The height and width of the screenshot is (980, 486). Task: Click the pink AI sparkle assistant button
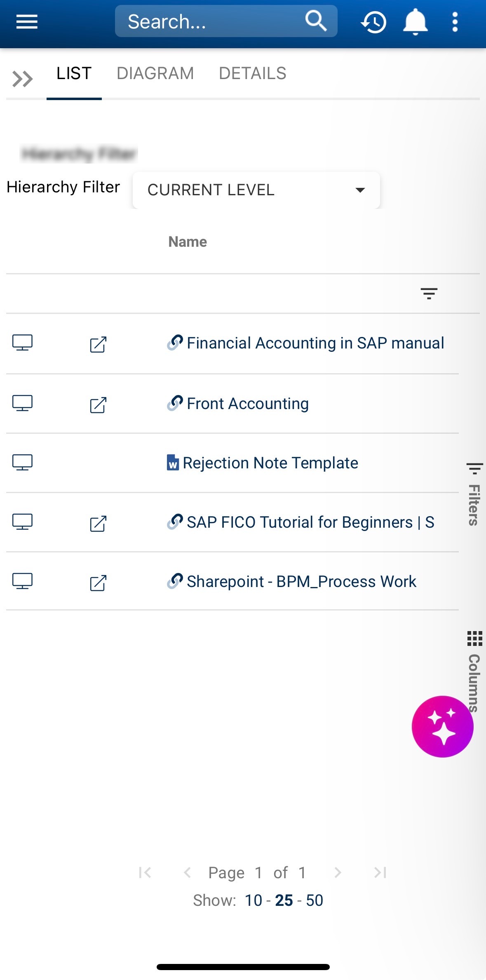coord(442,726)
